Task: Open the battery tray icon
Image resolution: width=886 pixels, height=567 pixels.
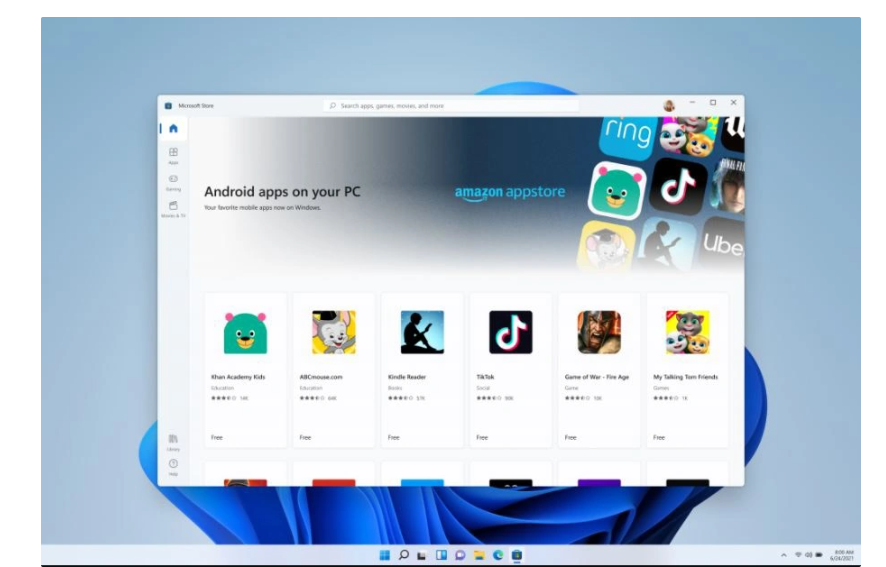Action: (819, 555)
